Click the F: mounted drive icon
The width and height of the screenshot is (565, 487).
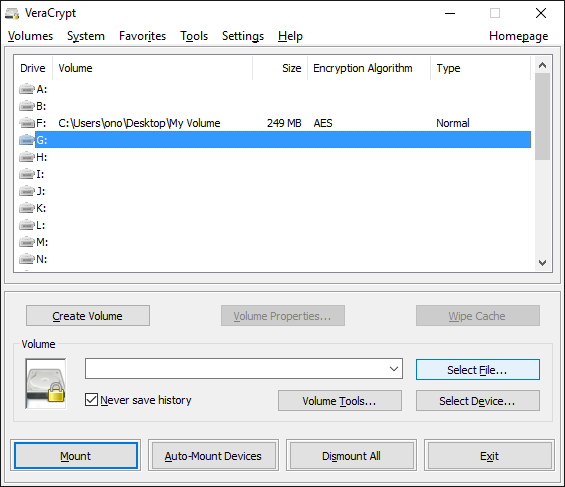point(27,123)
